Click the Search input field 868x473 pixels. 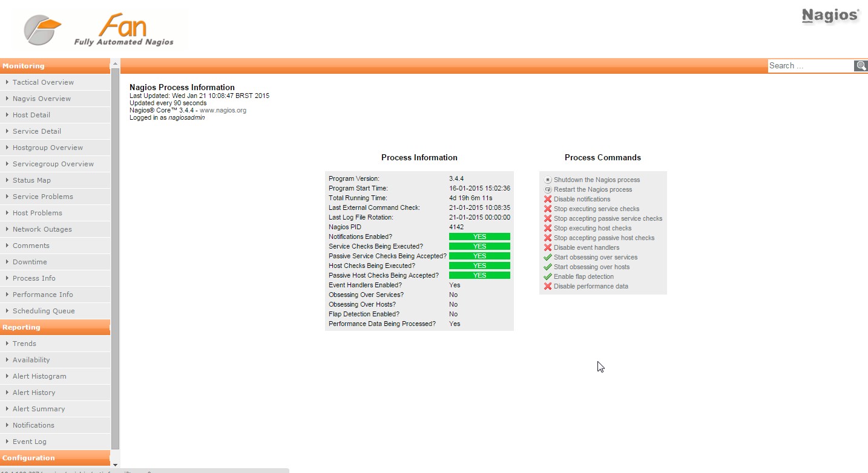coord(810,65)
